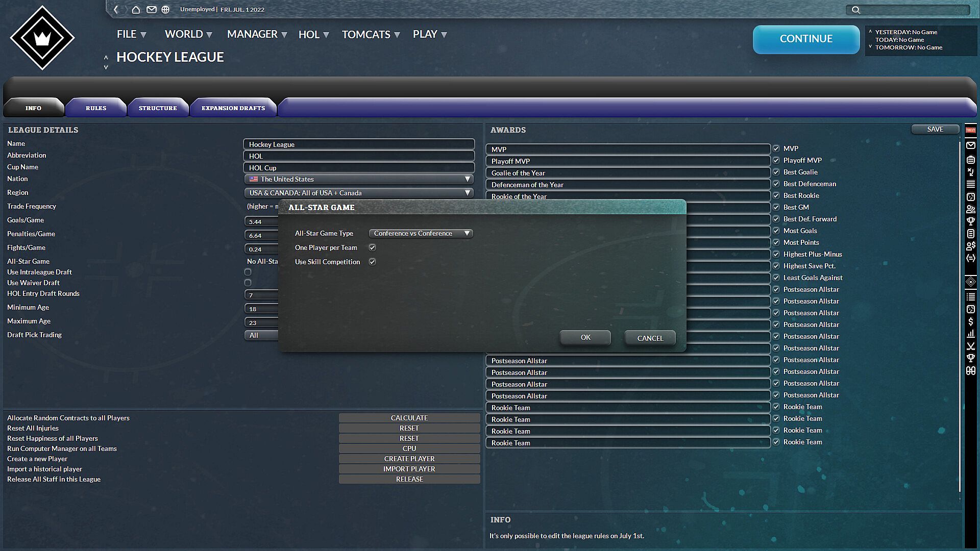Click the crossed hockey sticks sidebar icon

pos(970,346)
